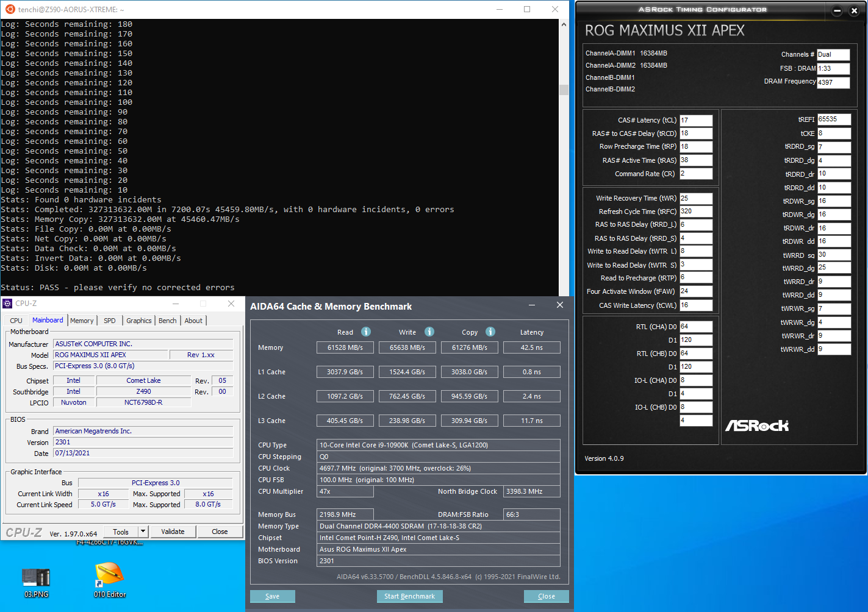The image size is (868, 612).
Task: Click the Row Precharge Time (tRP) field
Action: 696,147
